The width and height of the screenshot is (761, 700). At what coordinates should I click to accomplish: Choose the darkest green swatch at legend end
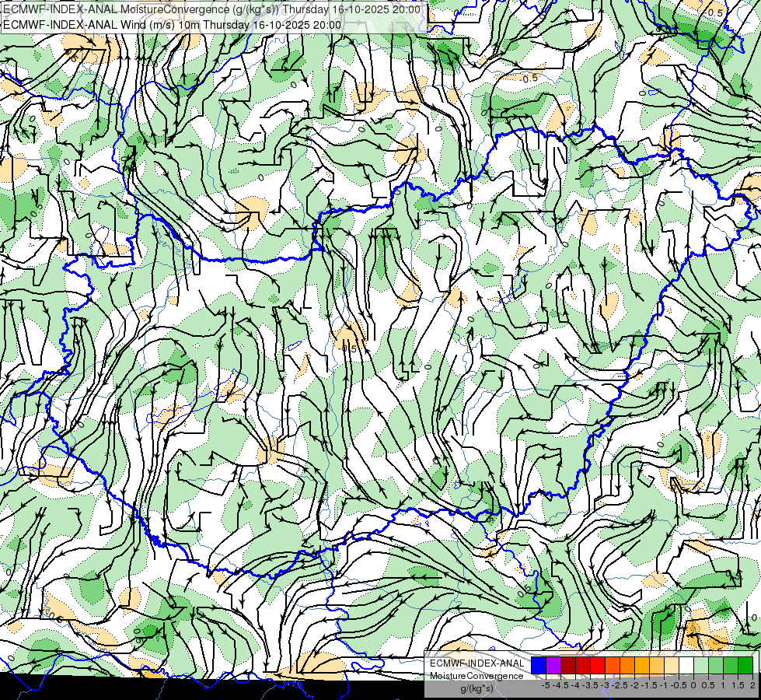pyautogui.click(x=745, y=665)
